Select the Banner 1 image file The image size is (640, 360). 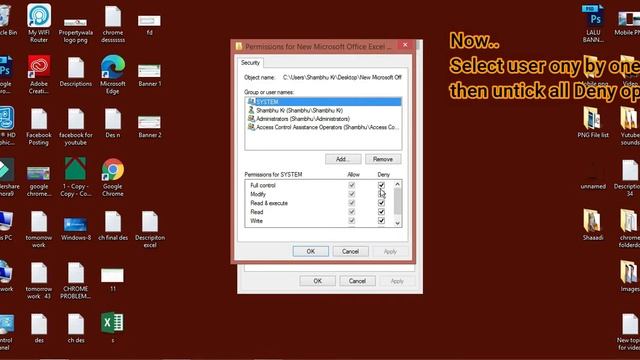(x=149, y=76)
